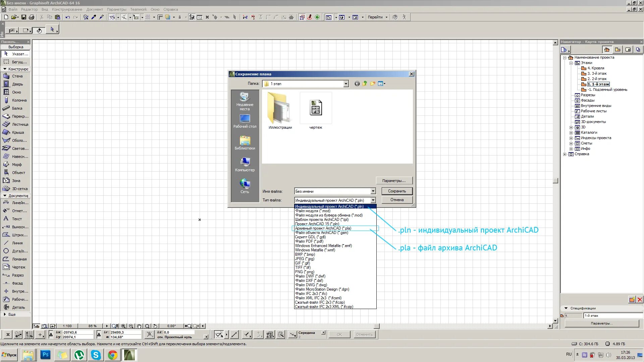Click the Отмена button in save dialog
644x362 pixels.
pos(397,200)
